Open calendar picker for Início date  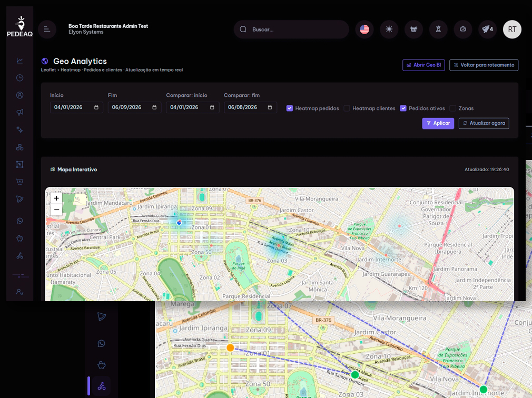tap(96, 107)
